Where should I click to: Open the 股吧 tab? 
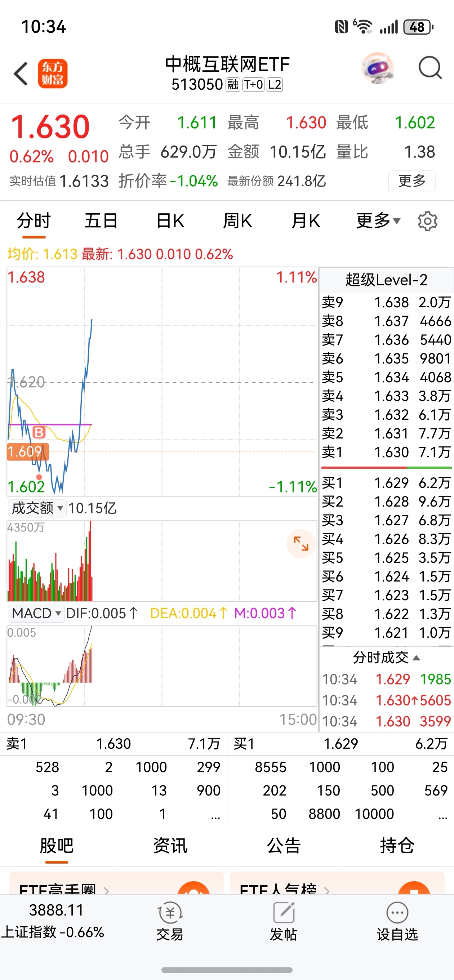[x=57, y=845]
